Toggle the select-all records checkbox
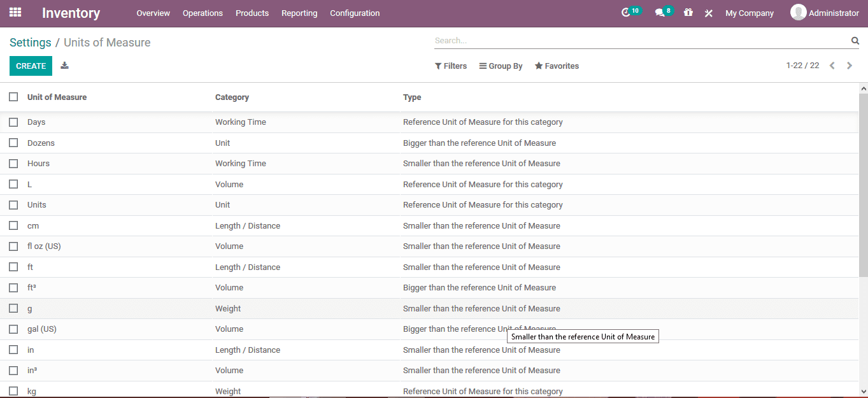This screenshot has height=398, width=868. [13, 96]
